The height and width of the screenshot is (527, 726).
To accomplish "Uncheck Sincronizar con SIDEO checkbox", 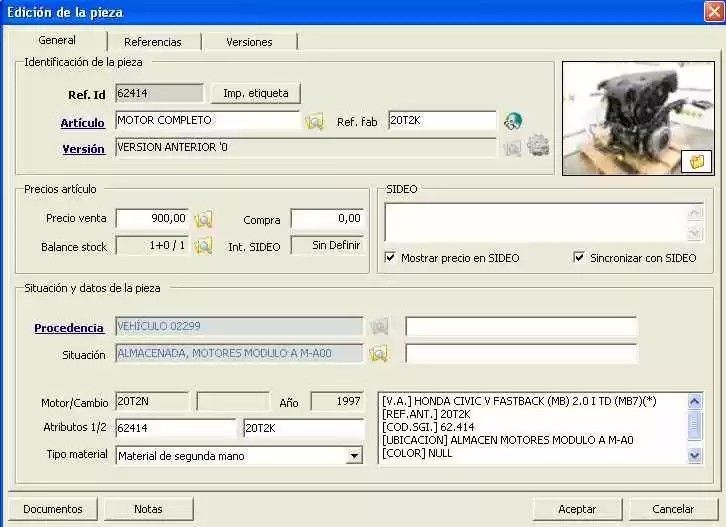I will click(579, 257).
